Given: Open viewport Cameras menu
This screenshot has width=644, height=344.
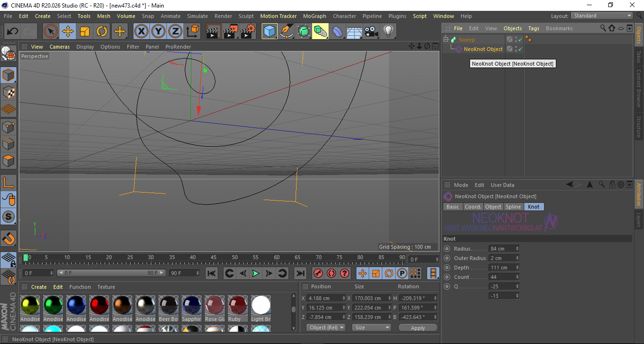Looking at the screenshot, I should pyautogui.click(x=59, y=47).
